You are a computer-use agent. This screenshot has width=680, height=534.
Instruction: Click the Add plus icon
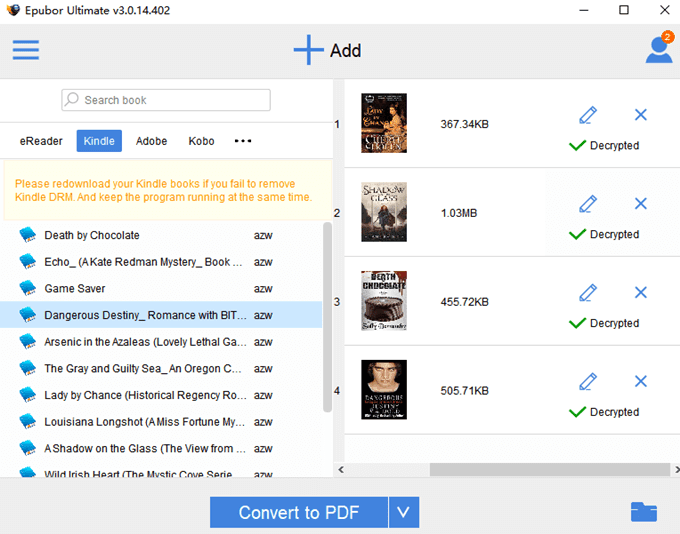point(308,50)
